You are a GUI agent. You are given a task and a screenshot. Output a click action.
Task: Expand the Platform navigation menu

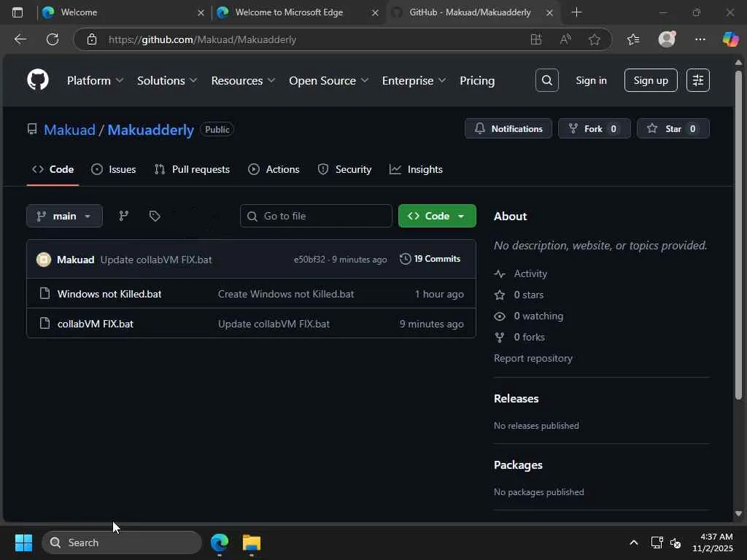96,80
